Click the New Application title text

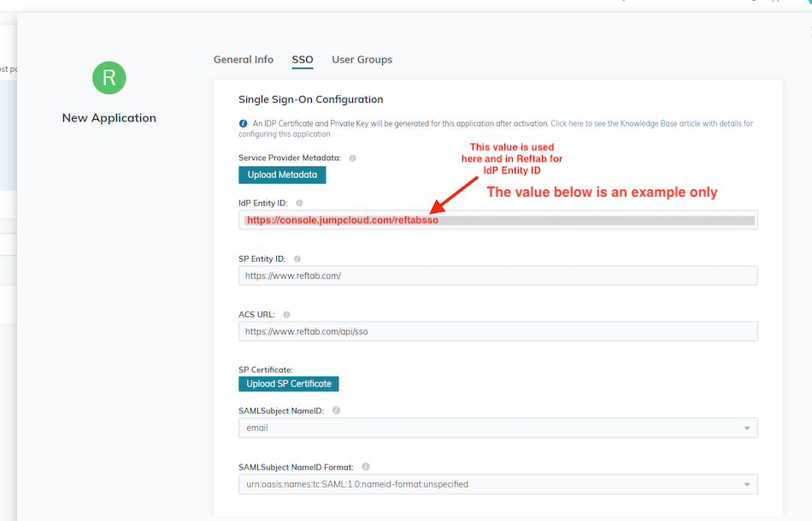coord(109,118)
